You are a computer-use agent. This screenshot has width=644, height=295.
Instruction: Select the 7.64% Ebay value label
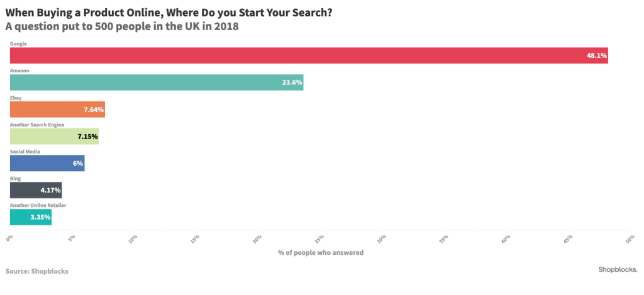pyautogui.click(x=94, y=109)
